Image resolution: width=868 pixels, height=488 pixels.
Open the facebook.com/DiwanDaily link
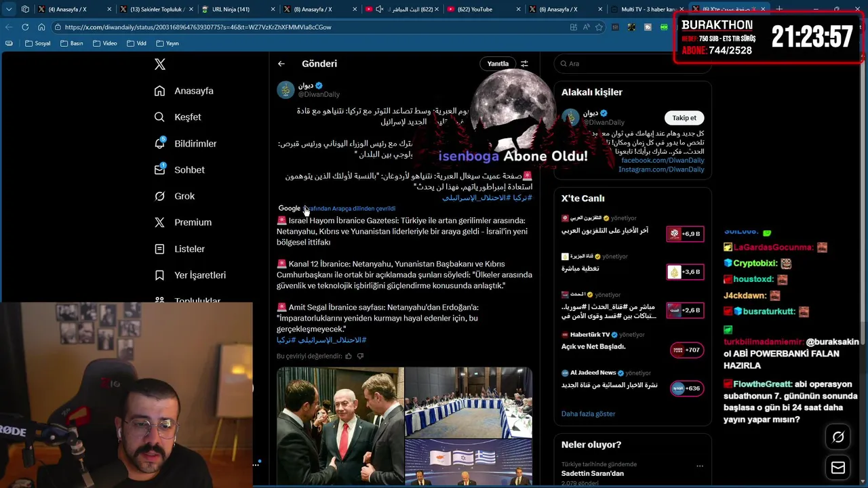click(663, 160)
